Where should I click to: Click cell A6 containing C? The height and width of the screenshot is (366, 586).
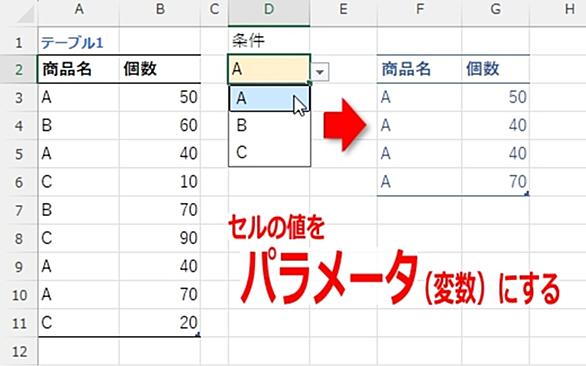(78, 182)
